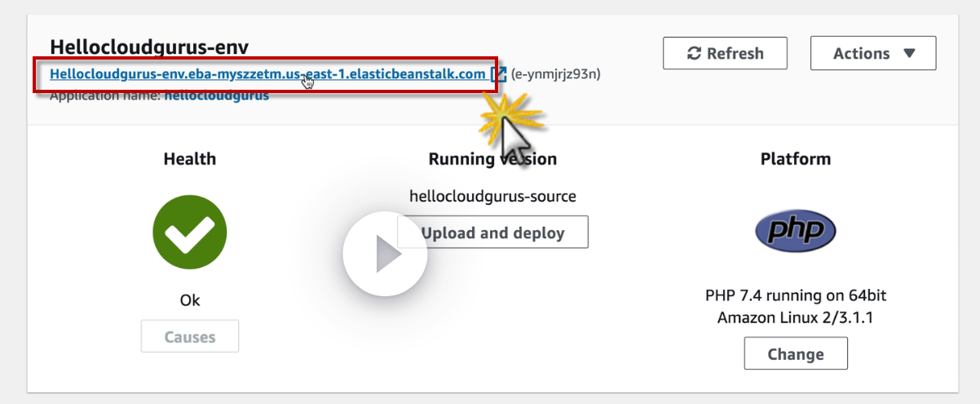Click the Upload and deploy button
The height and width of the screenshot is (404, 980).
click(492, 233)
